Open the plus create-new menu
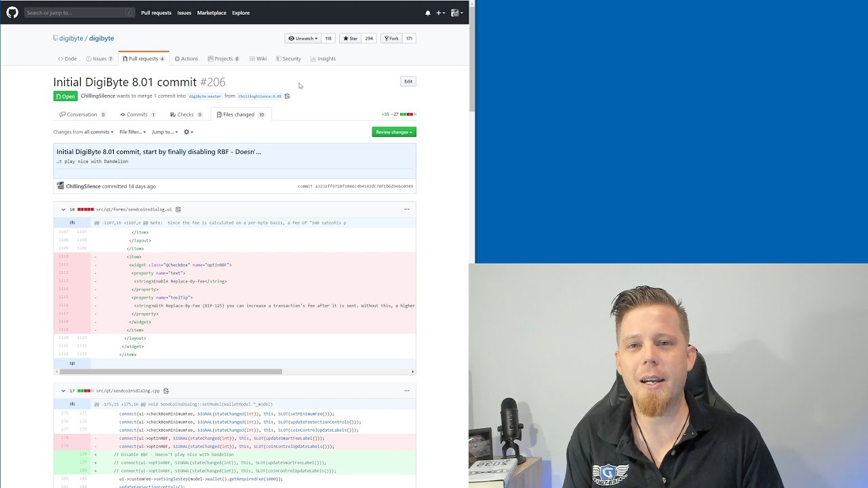 441,13
